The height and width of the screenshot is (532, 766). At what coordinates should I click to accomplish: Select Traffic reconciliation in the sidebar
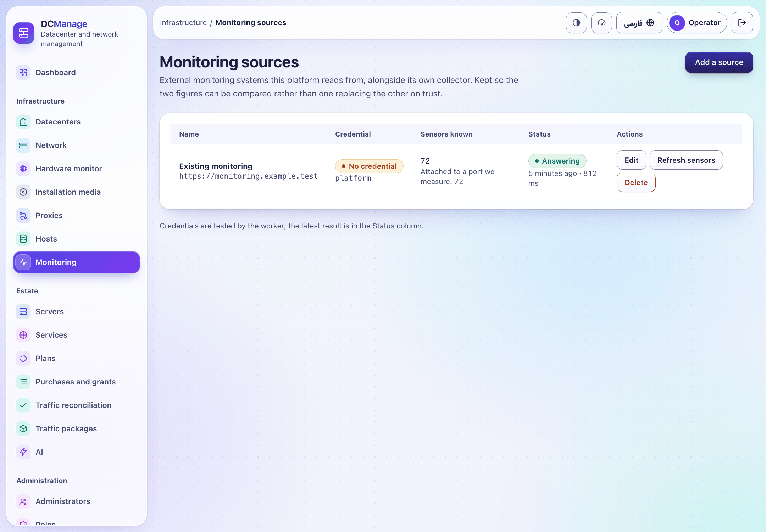[x=77, y=405]
